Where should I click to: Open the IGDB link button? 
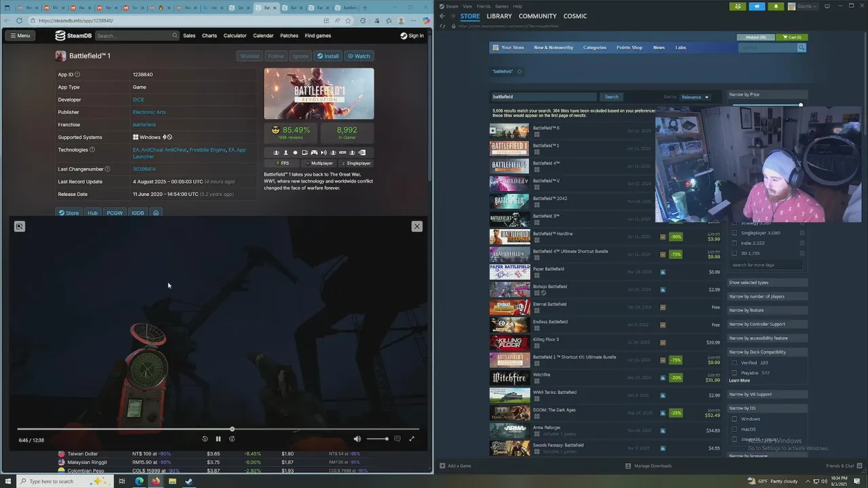[138, 213]
